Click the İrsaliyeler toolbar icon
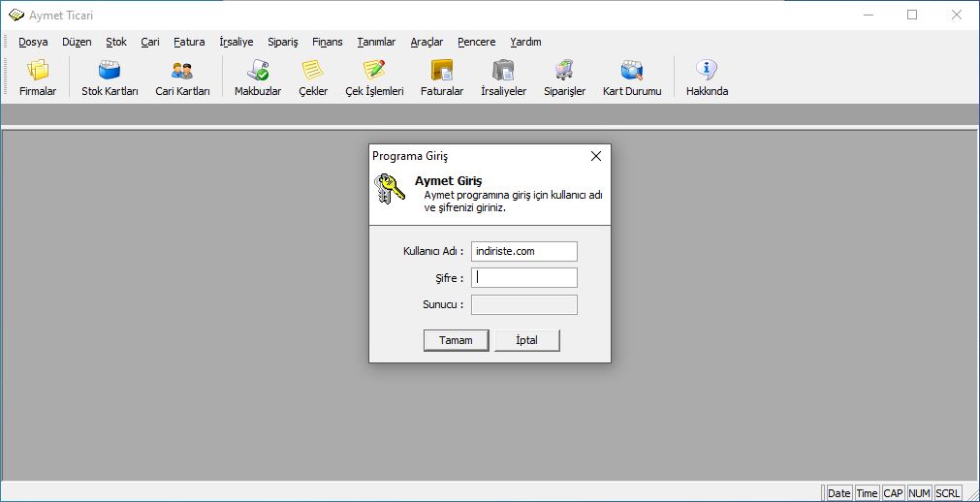This screenshot has height=502, width=980. [x=503, y=78]
